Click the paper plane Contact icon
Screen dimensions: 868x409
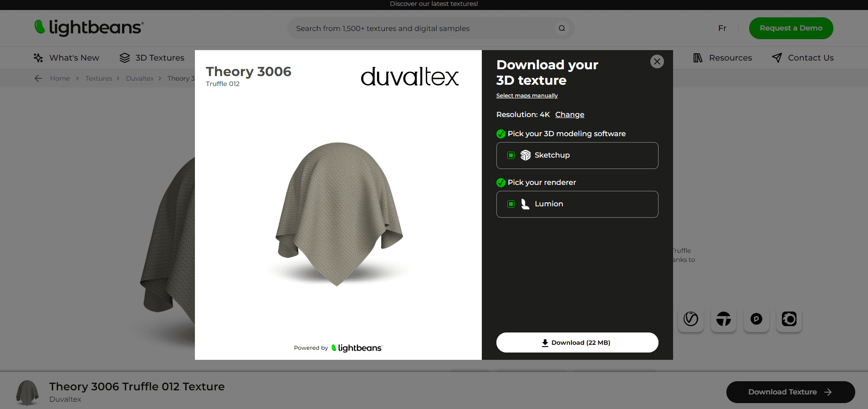(777, 58)
